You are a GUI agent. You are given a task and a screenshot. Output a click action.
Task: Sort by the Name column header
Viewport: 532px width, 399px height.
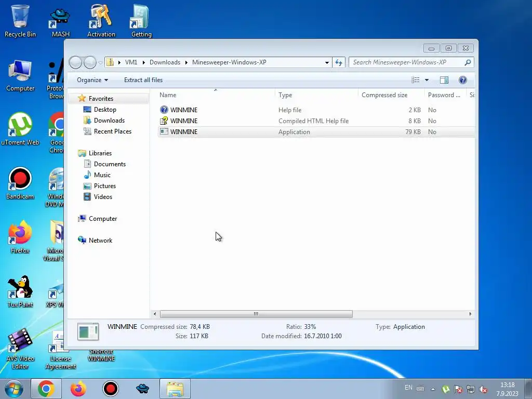(216, 95)
